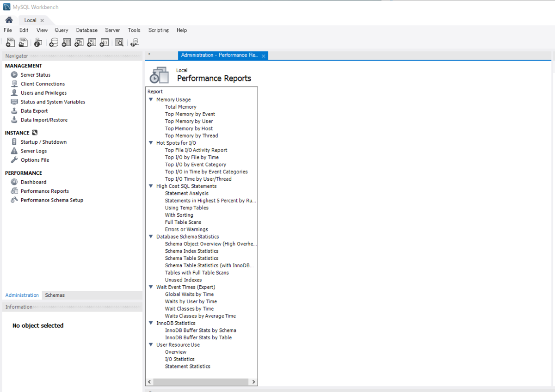Image resolution: width=555 pixels, height=392 pixels.
Task: Collapse the InnoDB Statistics group
Action: coord(151,323)
